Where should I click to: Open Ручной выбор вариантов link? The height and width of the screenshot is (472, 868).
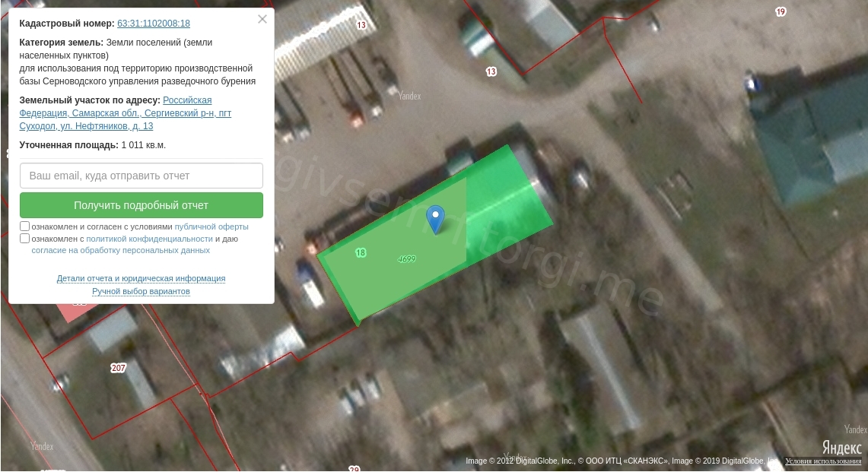click(x=141, y=292)
